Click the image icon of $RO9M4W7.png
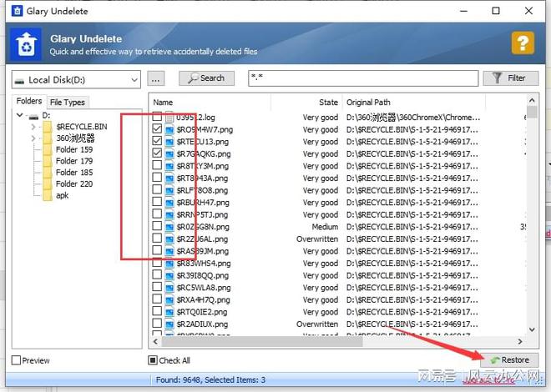This screenshot has height=392, width=551. pyautogui.click(x=169, y=129)
